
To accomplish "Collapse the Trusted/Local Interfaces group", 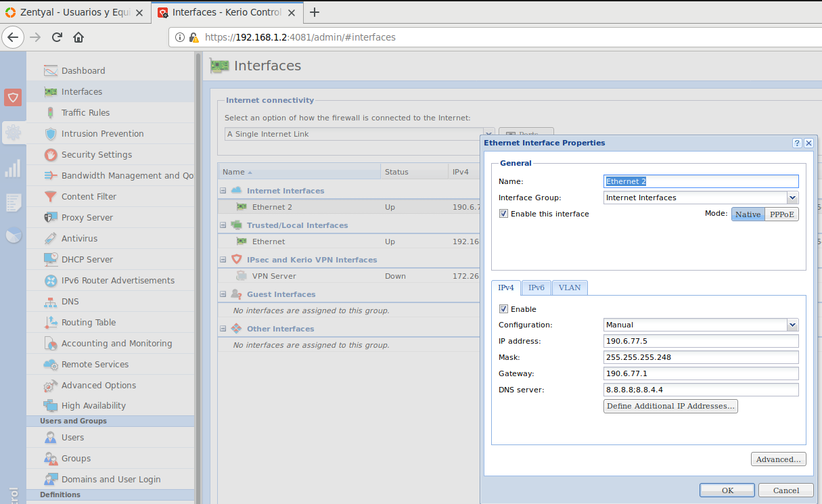I will (x=223, y=225).
